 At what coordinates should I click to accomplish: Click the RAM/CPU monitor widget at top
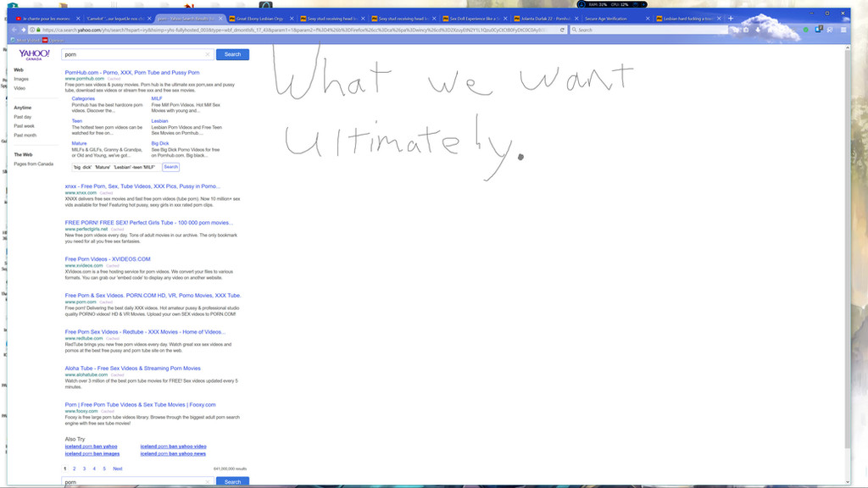[x=612, y=4]
